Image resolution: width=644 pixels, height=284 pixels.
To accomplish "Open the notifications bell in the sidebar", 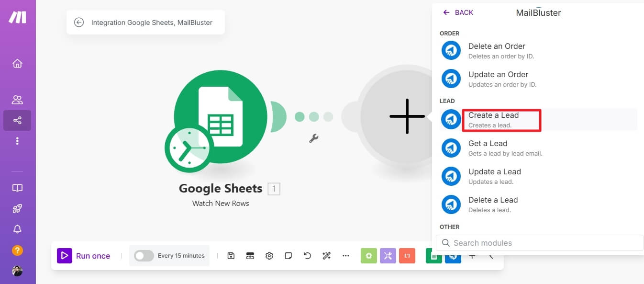I will (17, 229).
